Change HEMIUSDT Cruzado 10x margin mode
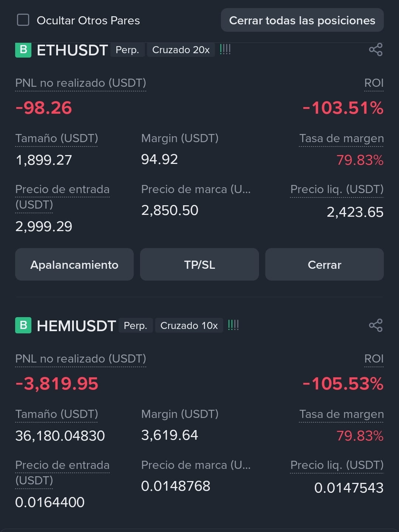 click(189, 325)
